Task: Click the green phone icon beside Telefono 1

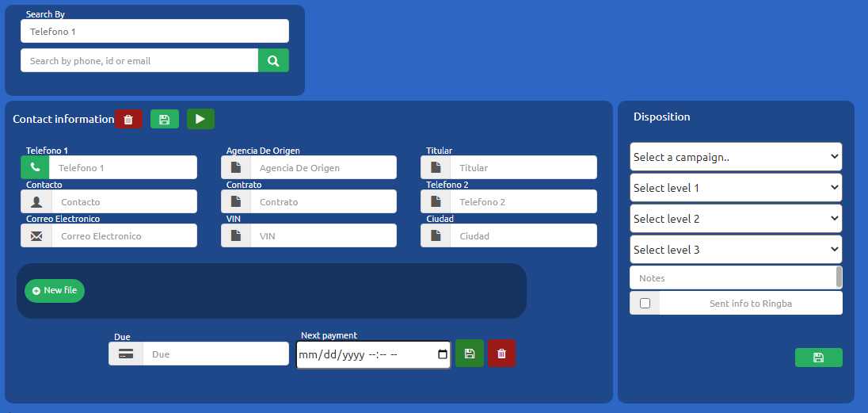Action: [35, 167]
